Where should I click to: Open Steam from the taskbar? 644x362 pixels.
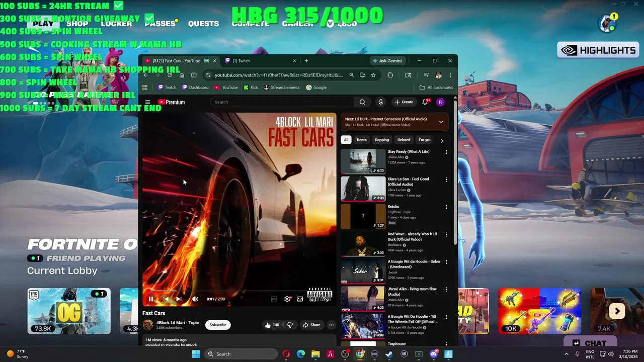click(x=389, y=354)
